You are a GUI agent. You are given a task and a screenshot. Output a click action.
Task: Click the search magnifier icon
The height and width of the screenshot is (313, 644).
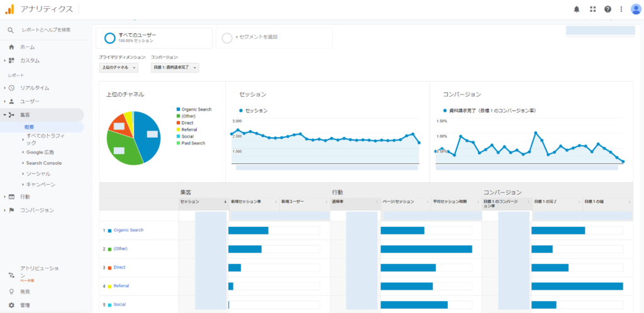point(11,30)
